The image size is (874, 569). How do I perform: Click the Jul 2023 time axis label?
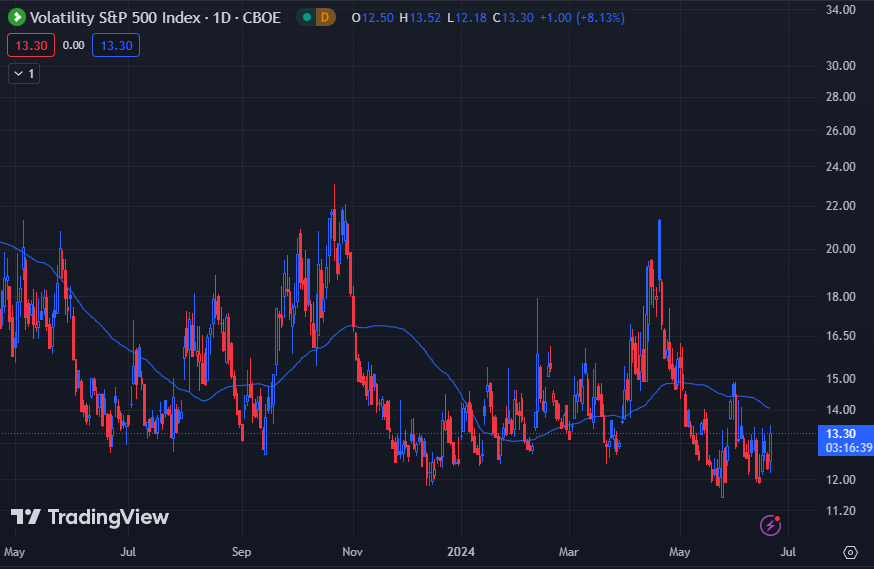[128, 552]
